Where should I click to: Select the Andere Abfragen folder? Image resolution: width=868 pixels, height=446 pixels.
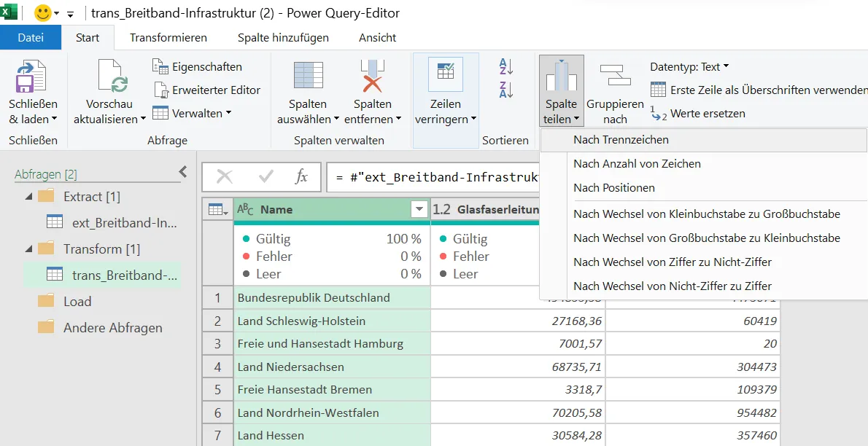coord(100,328)
